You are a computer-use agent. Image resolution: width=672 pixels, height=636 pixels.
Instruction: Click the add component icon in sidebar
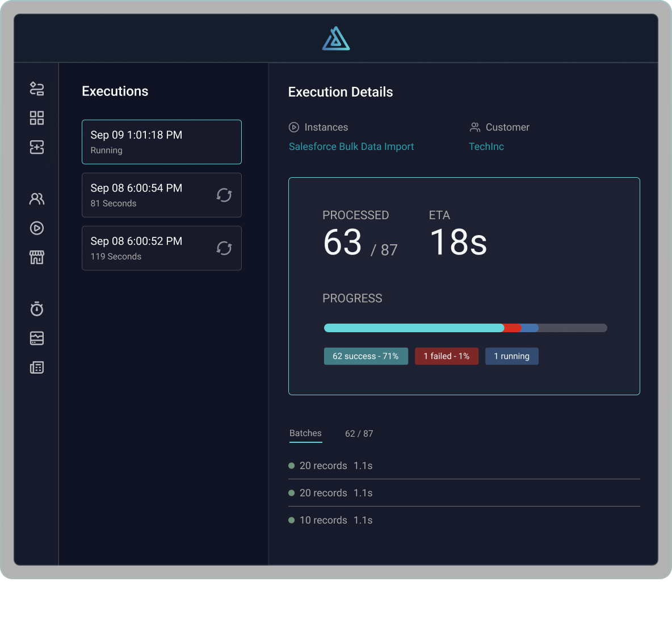click(x=37, y=147)
